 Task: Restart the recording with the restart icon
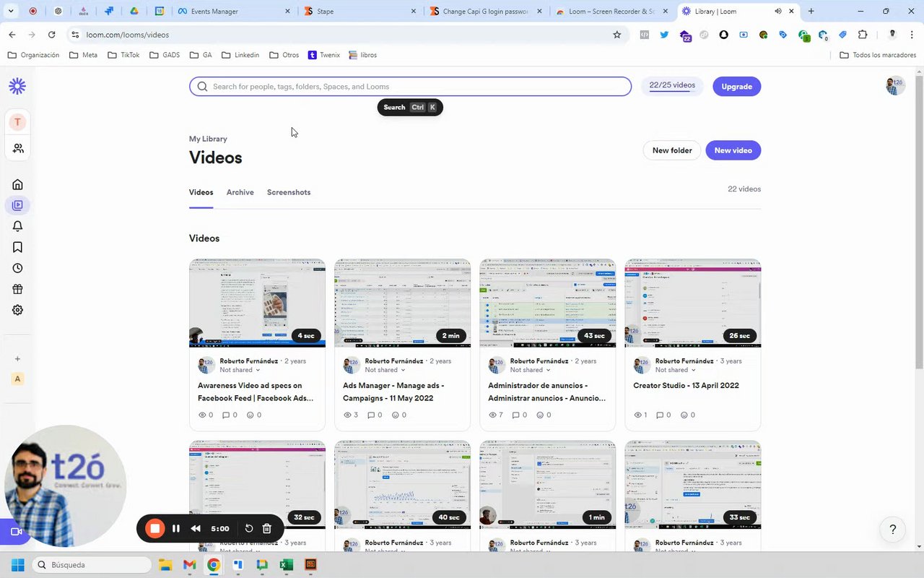pyautogui.click(x=249, y=529)
